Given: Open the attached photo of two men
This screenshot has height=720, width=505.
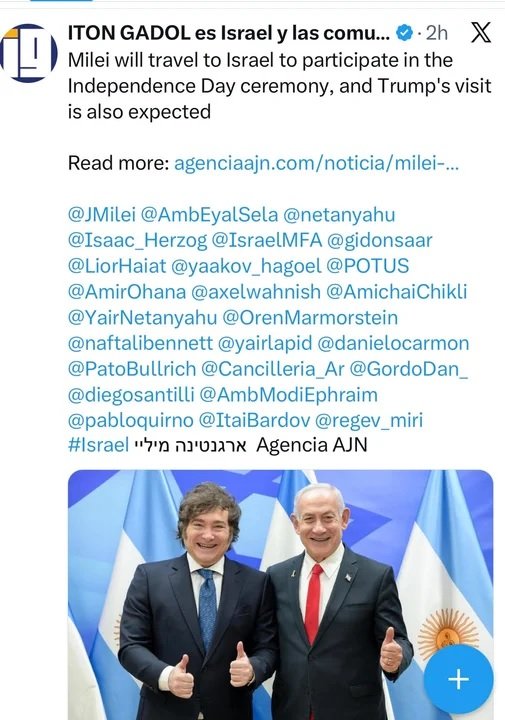Looking at the screenshot, I should point(281,595).
